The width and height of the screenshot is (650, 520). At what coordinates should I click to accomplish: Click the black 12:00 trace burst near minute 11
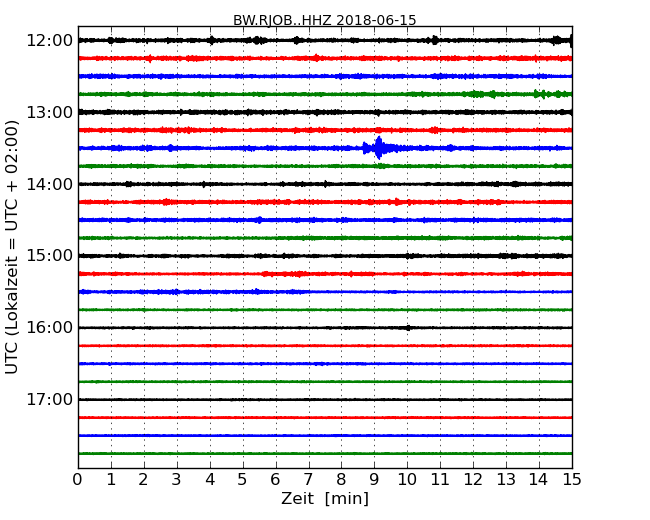click(434, 40)
